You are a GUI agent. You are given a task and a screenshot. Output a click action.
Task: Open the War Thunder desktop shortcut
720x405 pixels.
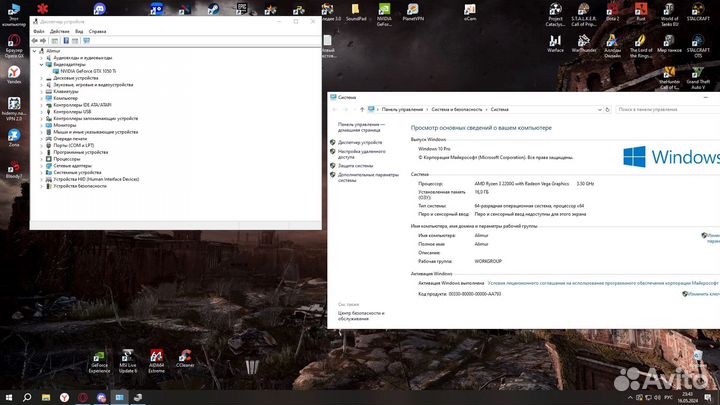(x=584, y=43)
